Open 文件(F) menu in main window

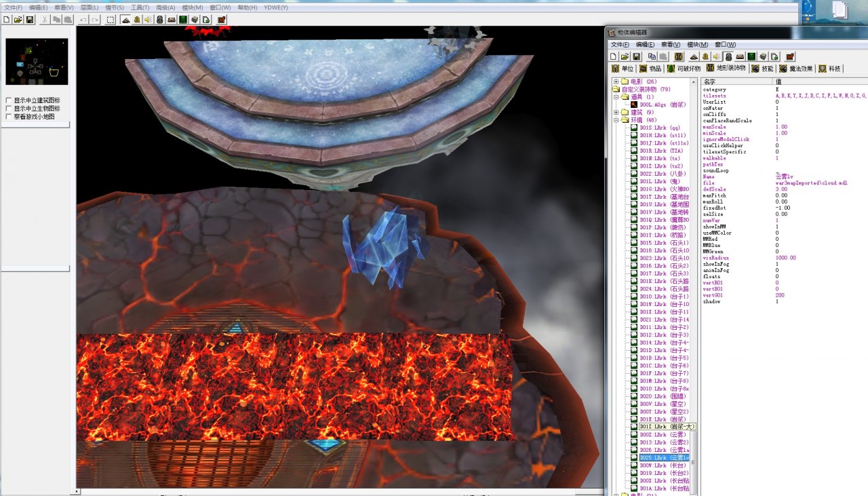pos(14,7)
